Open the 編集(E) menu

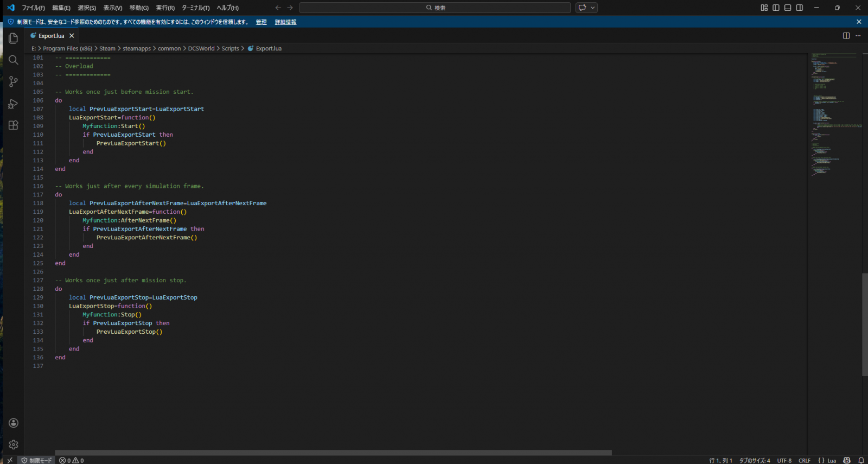[x=61, y=8]
